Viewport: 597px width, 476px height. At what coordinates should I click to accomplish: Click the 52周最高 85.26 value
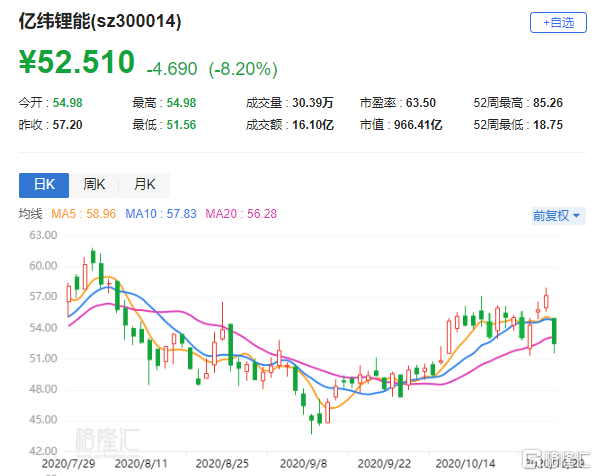click(x=548, y=103)
